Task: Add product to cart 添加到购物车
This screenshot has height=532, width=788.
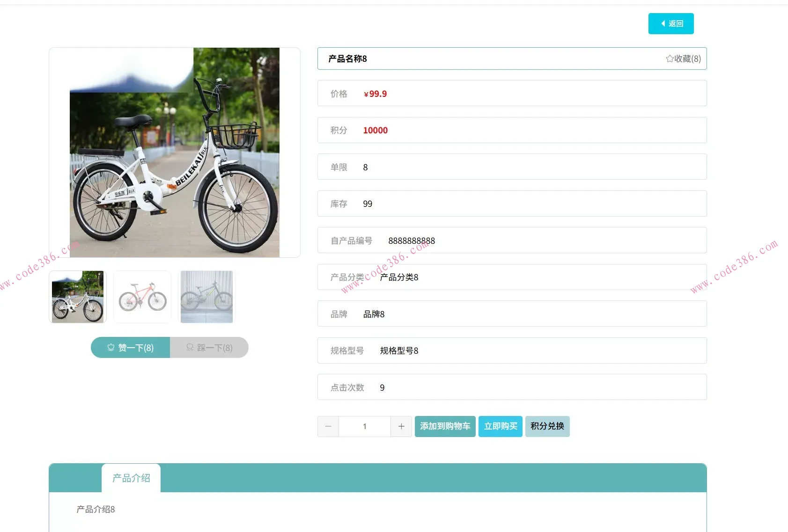Action: coord(445,426)
